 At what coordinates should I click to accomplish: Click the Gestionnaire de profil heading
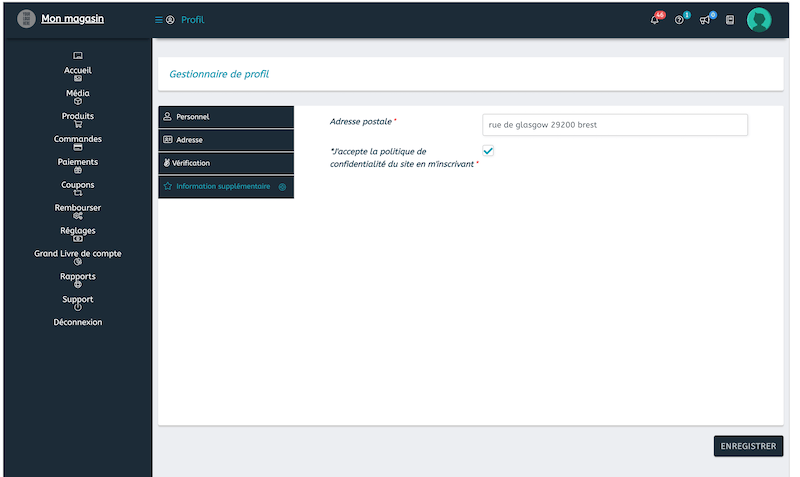coord(219,74)
